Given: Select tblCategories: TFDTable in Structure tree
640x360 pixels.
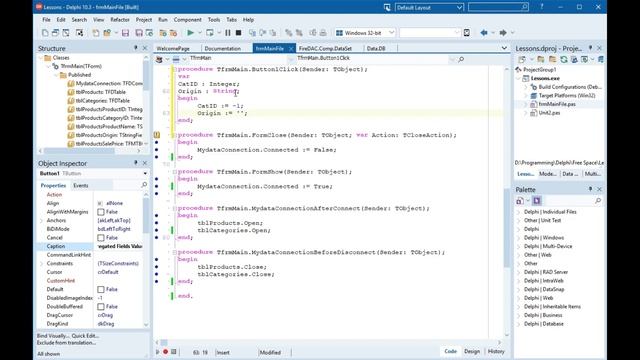Looking at the screenshot, I should pos(102,101).
